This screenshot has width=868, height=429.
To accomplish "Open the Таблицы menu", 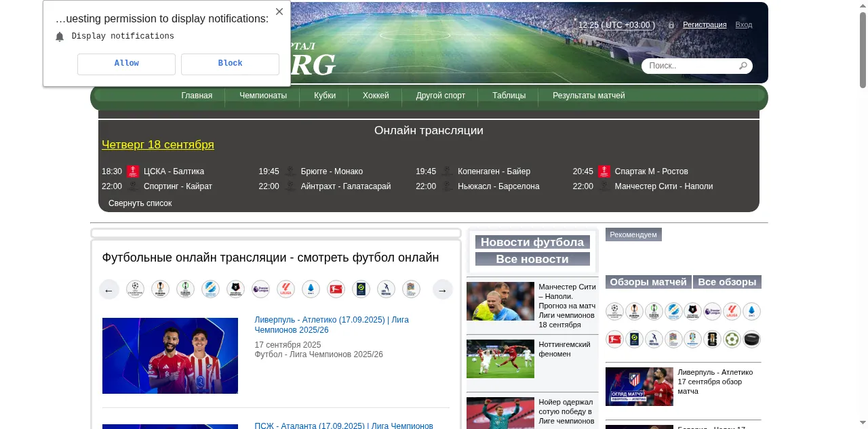I will coord(509,96).
